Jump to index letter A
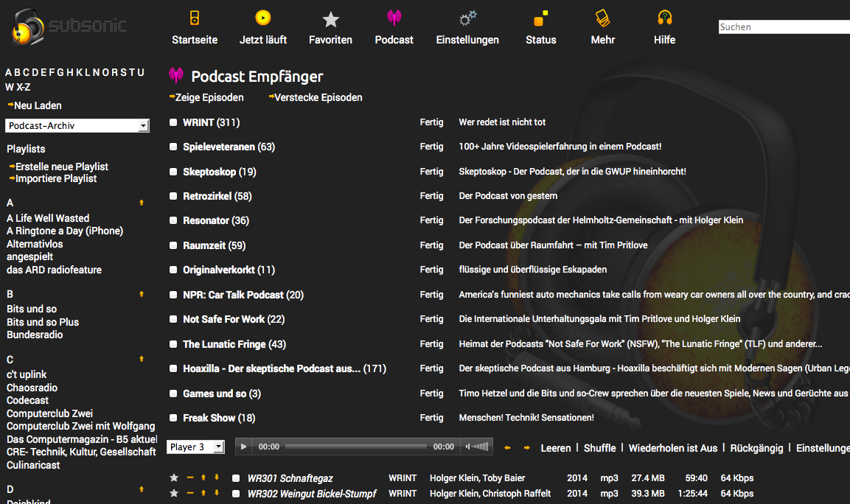 [9, 73]
